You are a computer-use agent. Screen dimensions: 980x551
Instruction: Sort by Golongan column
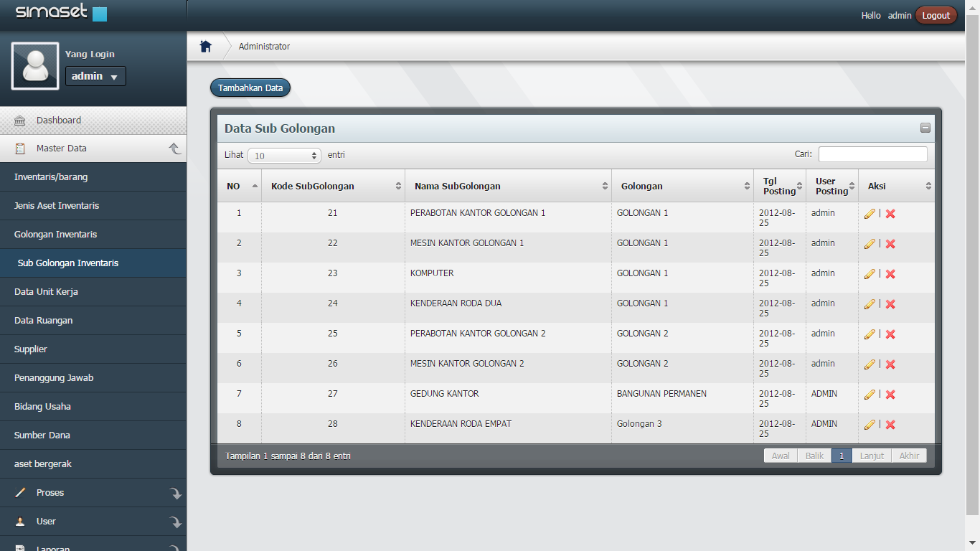[682, 186]
